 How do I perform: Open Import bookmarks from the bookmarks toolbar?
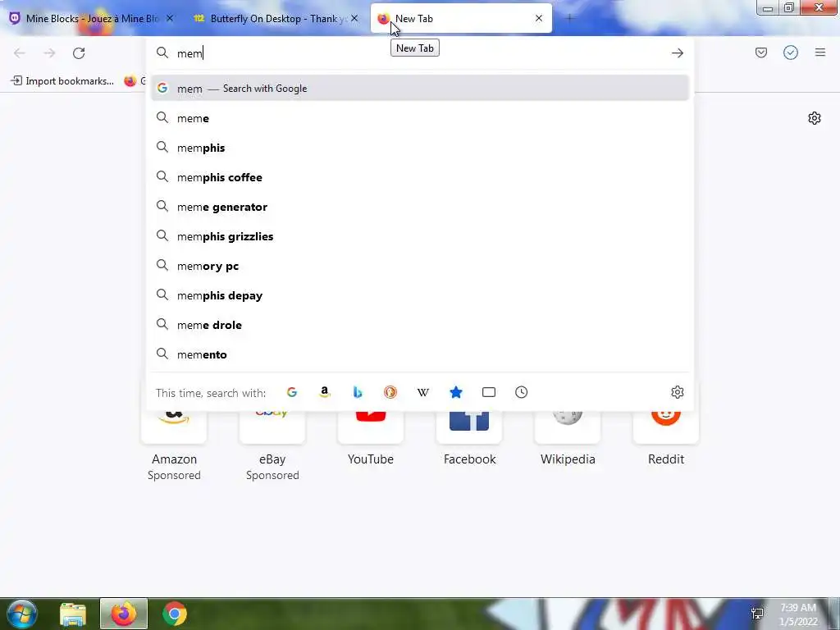pyautogui.click(x=62, y=81)
